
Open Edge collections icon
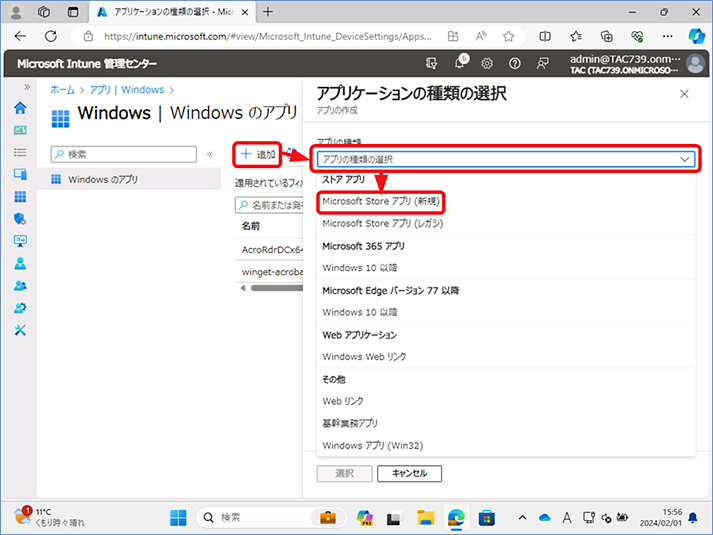(607, 36)
